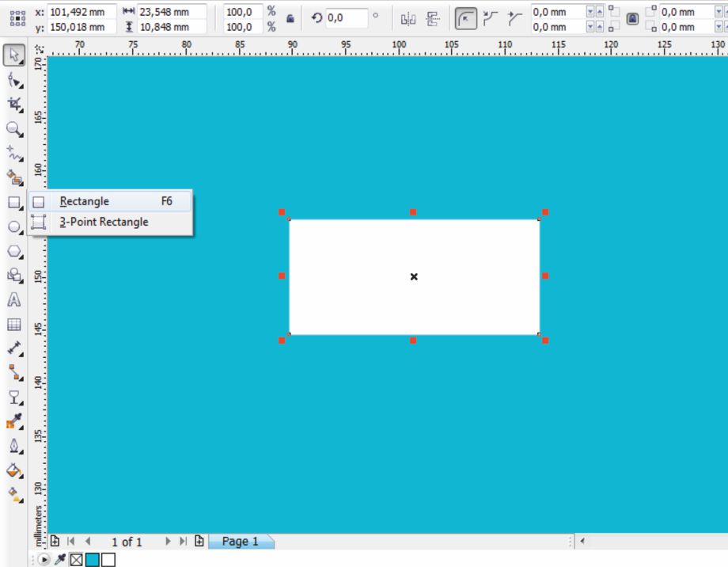The height and width of the screenshot is (567, 728).
Task: Select the Blend effects tool
Action: pos(15,398)
